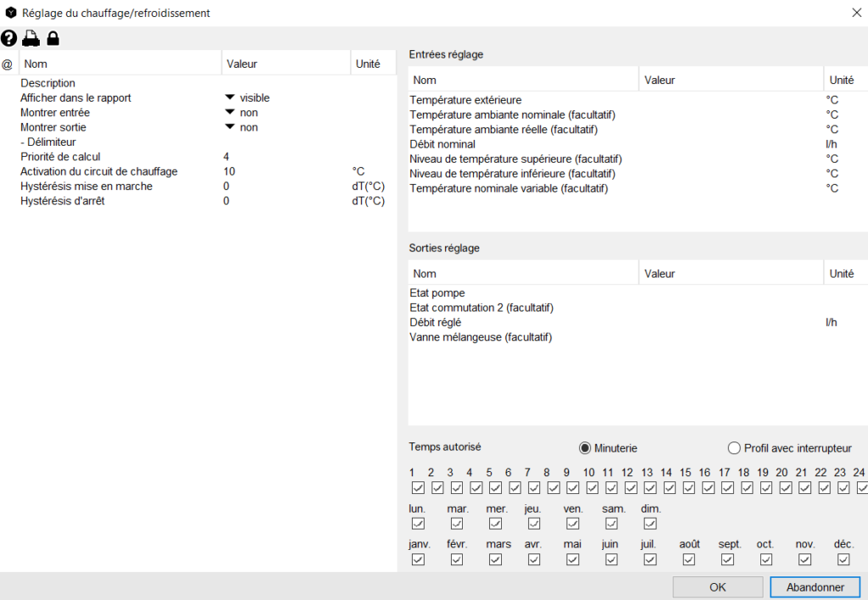
Task: Click the Abandonner button
Action: point(815,587)
